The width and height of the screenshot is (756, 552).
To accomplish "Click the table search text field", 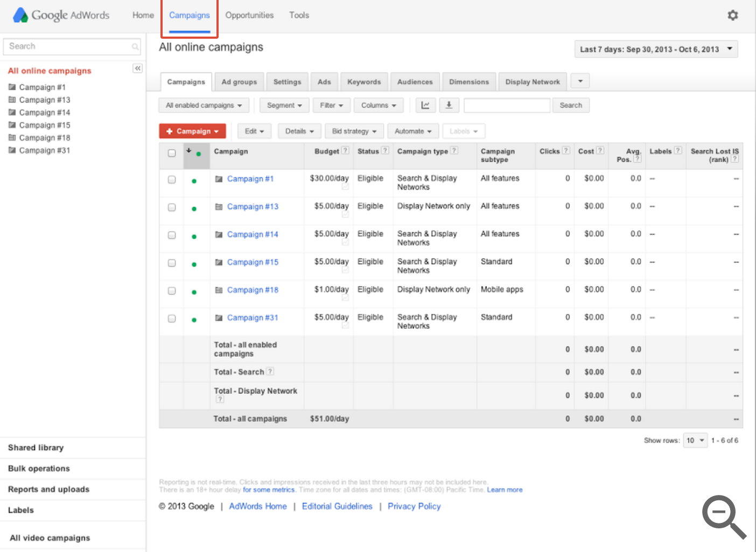I will (507, 105).
